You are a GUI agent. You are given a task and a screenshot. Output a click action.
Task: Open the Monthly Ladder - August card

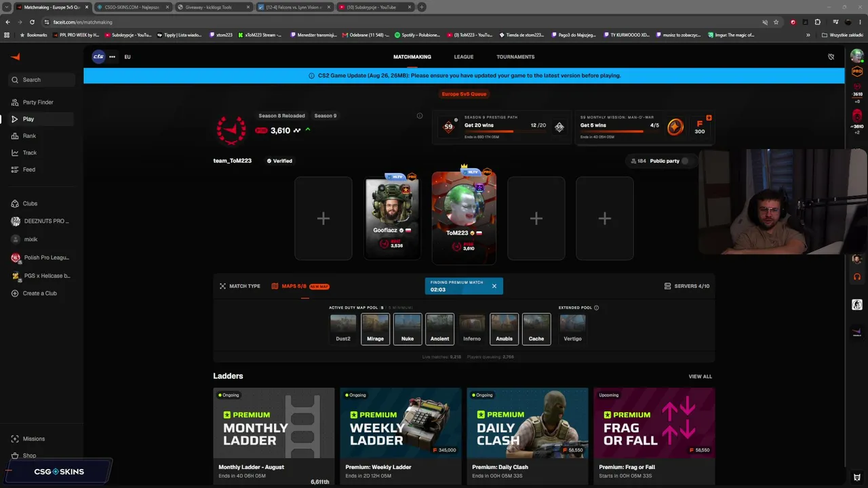tap(274, 436)
